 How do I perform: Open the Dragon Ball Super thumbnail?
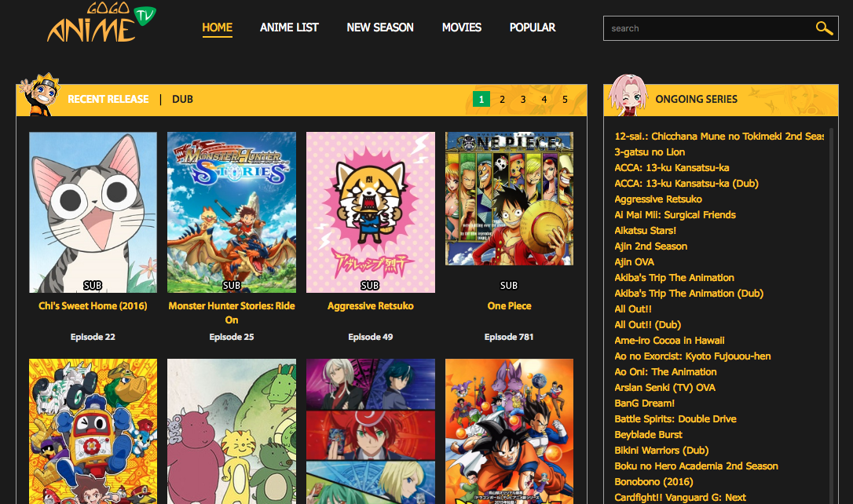(509, 431)
